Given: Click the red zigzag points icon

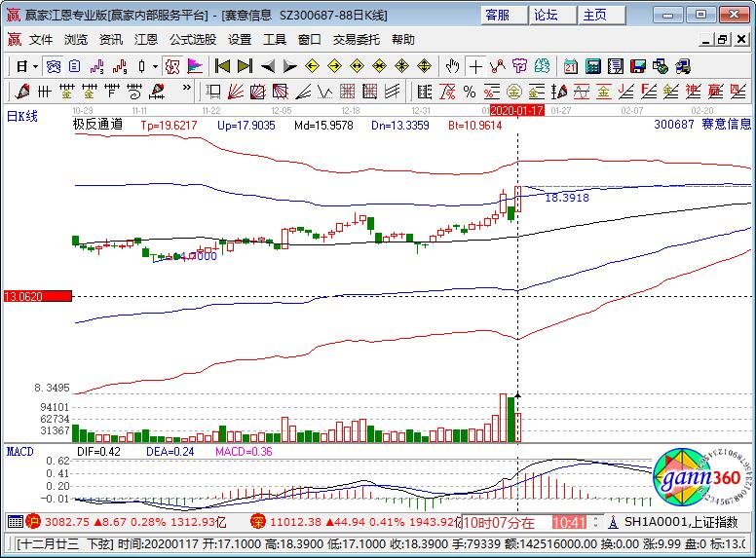Looking at the screenshot, I should pyautogui.click(x=498, y=66).
